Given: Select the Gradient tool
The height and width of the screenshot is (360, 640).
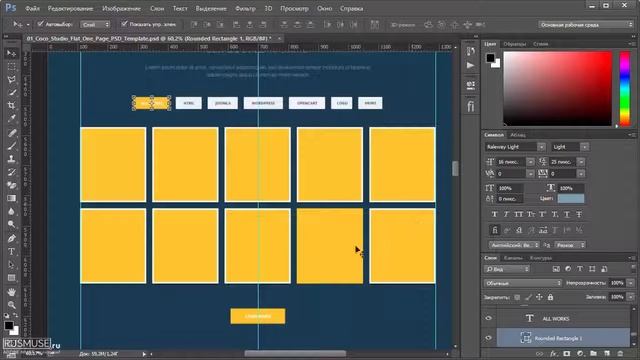Looking at the screenshot, I should [11, 198].
